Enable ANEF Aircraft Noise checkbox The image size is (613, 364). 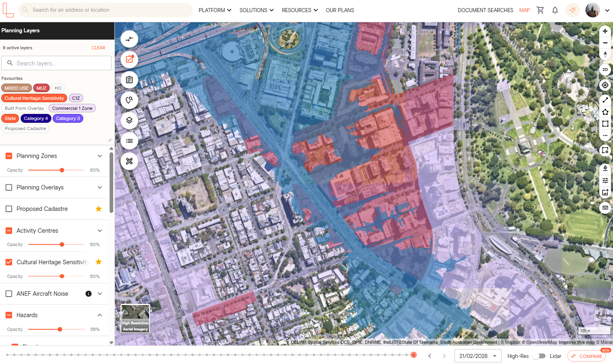pyautogui.click(x=9, y=294)
